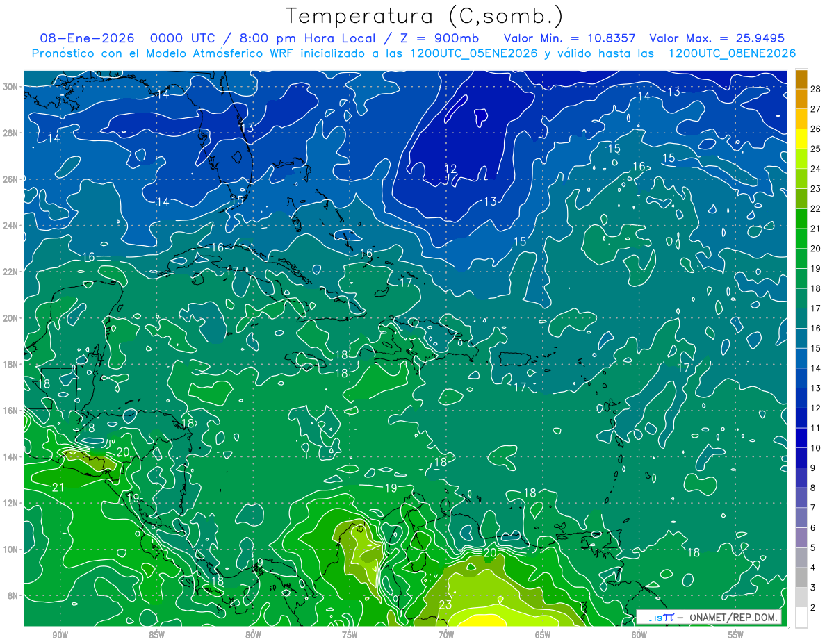Screen dimensions: 834x644
Task: Click the "23" contour label near 70W
Action: click(445, 605)
